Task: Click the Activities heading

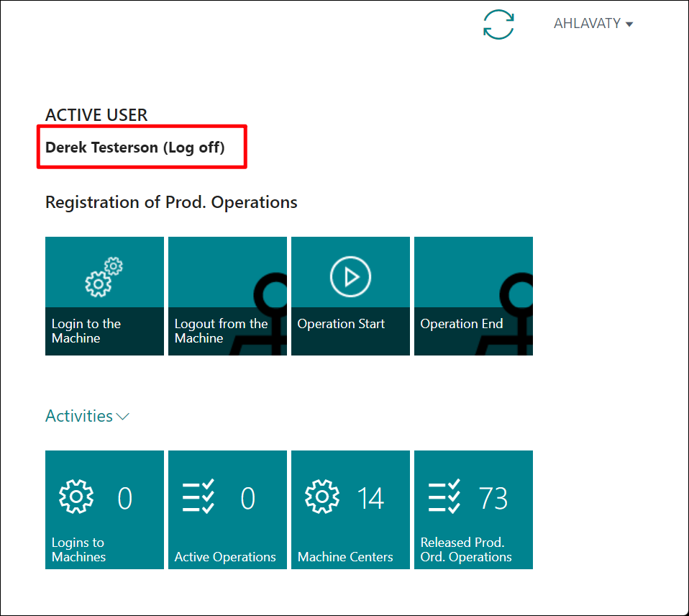Action: [79, 416]
